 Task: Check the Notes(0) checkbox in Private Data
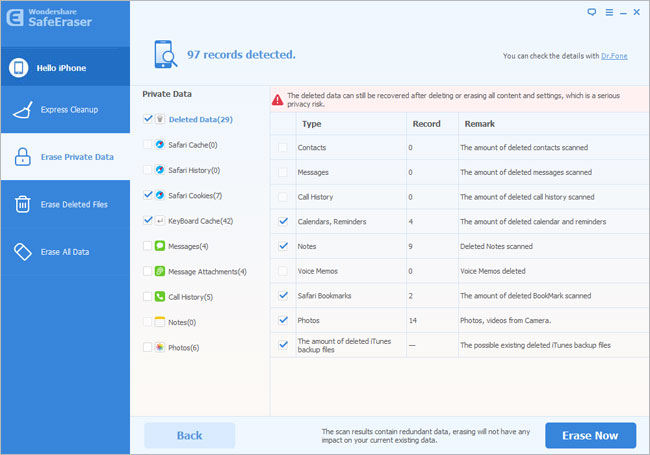[x=147, y=322]
